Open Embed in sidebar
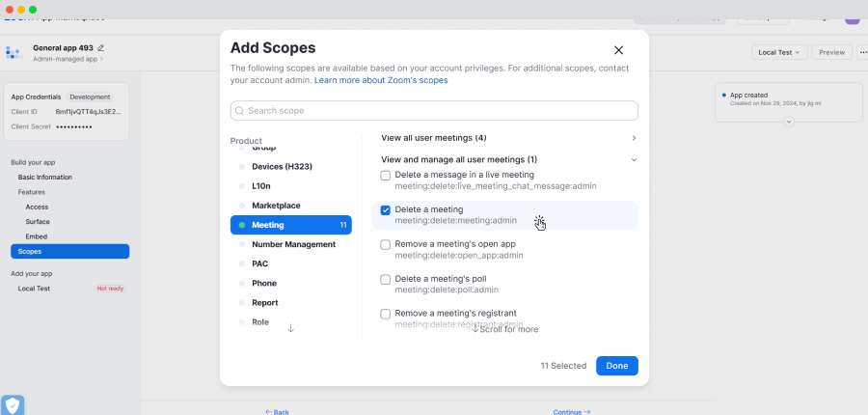The width and height of the screenshot is (868, 415). 36,236
